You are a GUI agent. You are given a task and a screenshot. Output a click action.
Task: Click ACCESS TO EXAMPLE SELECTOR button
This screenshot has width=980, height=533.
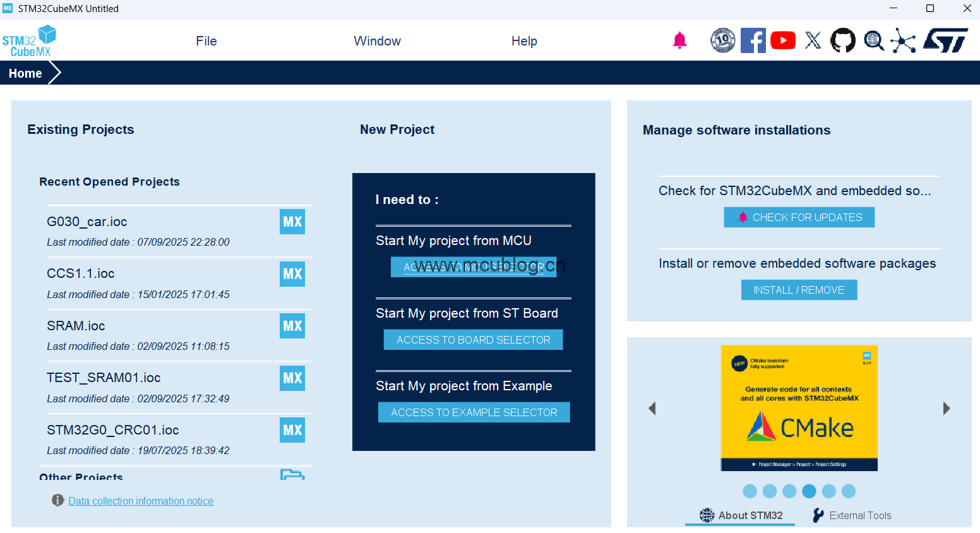tap(474, 412)
